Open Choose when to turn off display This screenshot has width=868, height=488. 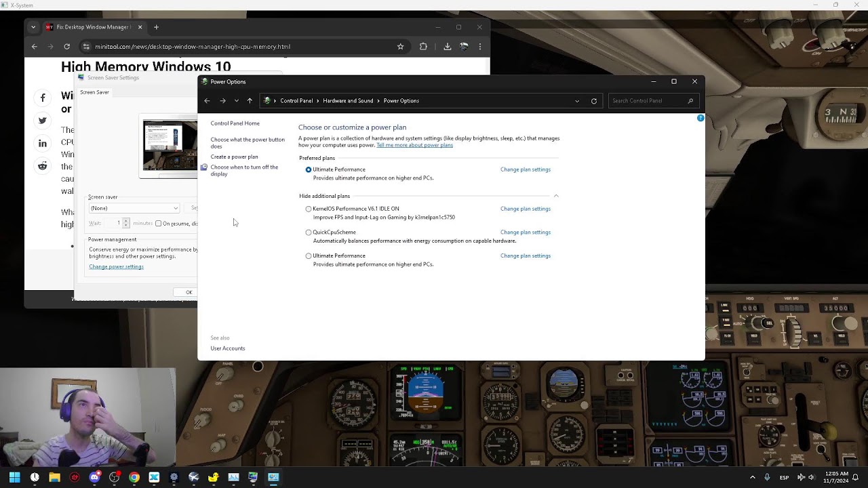tap(244, 170)
